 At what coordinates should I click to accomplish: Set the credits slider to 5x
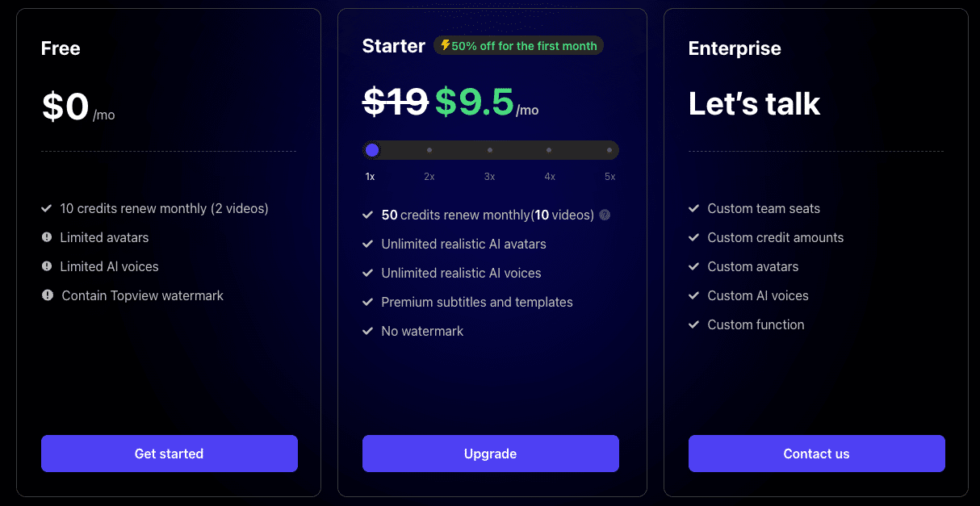pos(609,150)
